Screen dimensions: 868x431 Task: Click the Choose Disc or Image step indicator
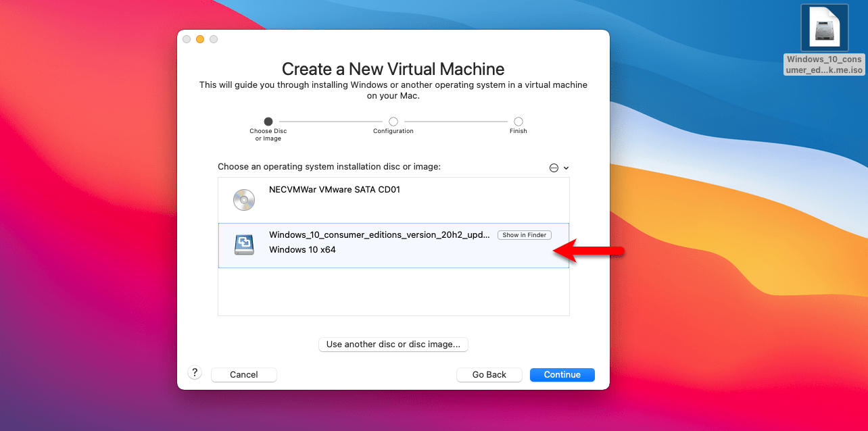tap(268, 122)
